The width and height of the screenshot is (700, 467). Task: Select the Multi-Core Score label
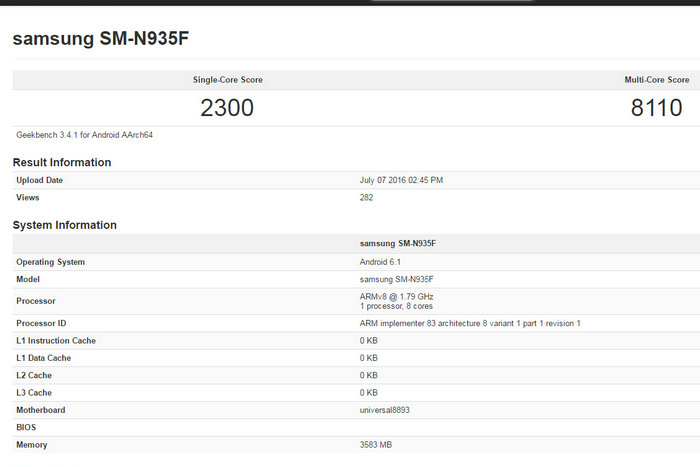tap(657, 80)
